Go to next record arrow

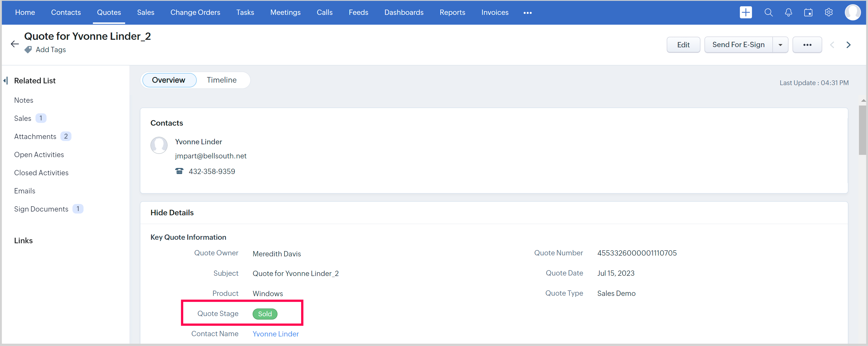(848, 45)
